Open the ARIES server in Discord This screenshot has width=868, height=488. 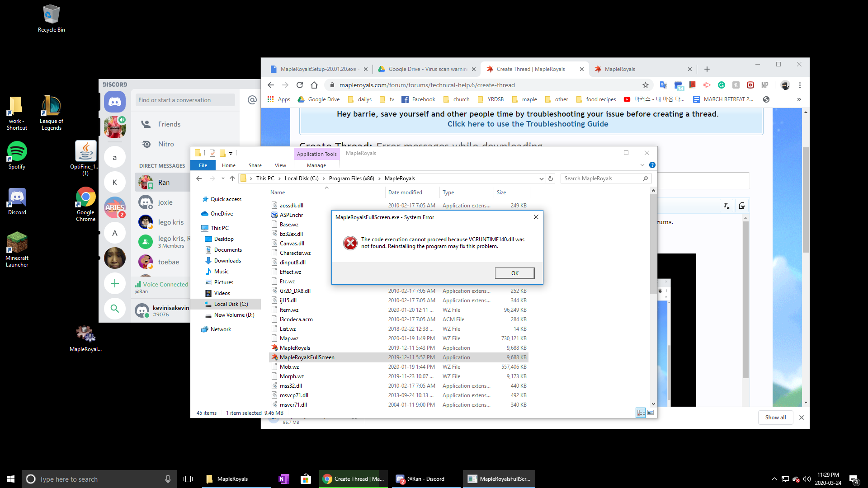click(115, 207)
